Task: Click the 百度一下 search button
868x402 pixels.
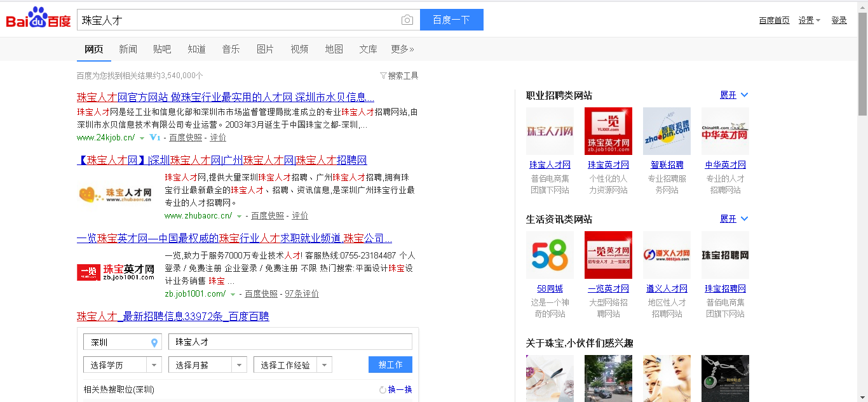Action: click(x=452, y=20)
